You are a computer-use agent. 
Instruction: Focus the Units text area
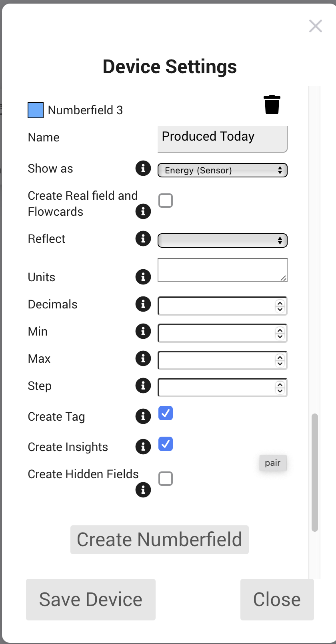pos(222,270)
